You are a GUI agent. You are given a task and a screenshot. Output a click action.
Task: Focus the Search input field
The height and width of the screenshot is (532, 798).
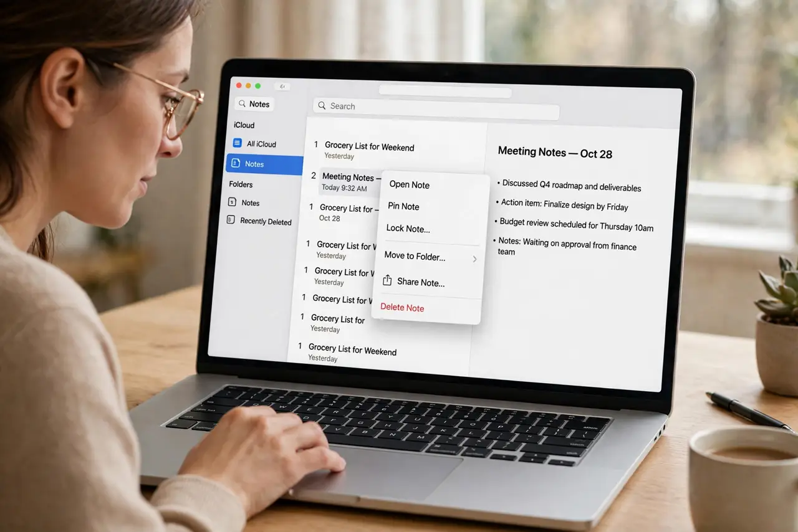tap(436, 108)
